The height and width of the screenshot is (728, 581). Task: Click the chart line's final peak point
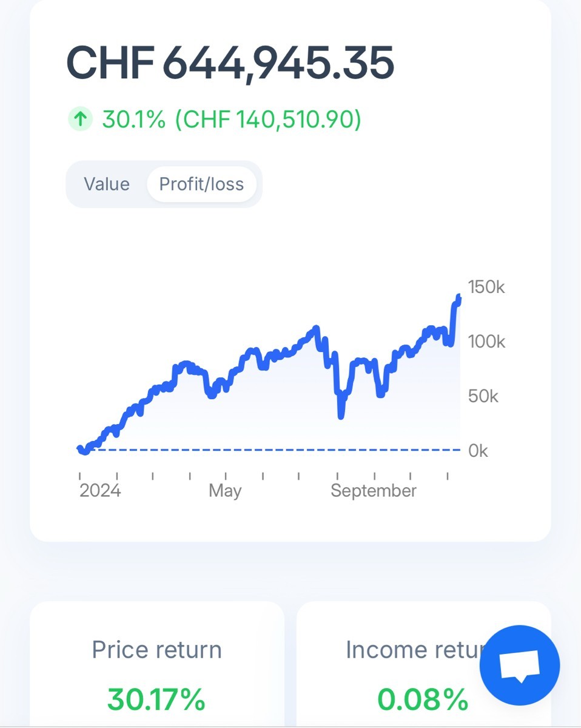tap(458, 297)
